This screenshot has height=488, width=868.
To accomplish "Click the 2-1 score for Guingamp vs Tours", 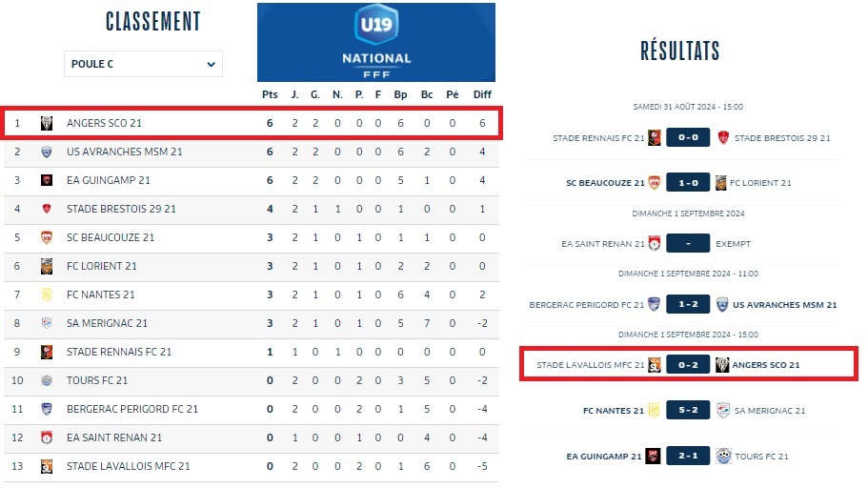I will point(688,456).
